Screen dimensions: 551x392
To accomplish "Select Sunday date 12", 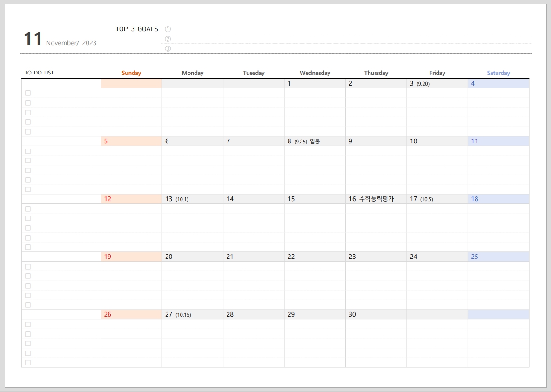I will coord(131,199).
